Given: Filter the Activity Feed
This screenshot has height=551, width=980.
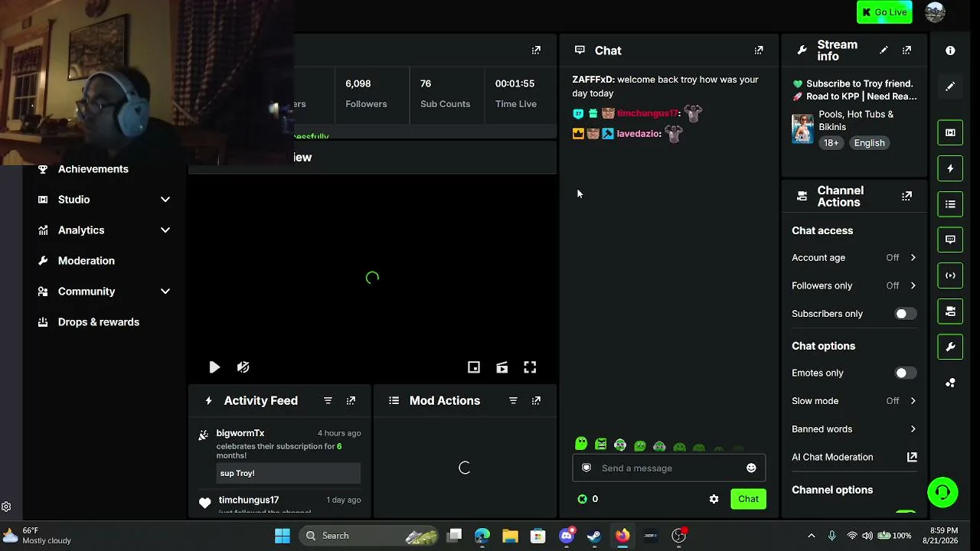Looking at the screenshot, I should [328, 401].
